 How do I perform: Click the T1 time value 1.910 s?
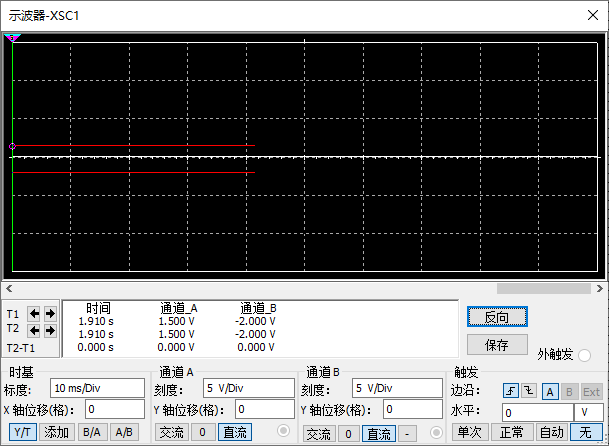[96, 321]
